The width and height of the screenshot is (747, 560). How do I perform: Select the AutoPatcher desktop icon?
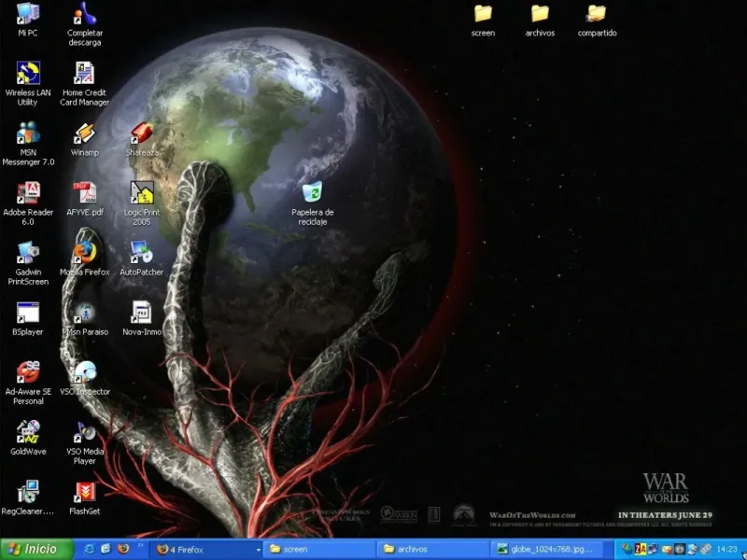(x=142, y=259)
